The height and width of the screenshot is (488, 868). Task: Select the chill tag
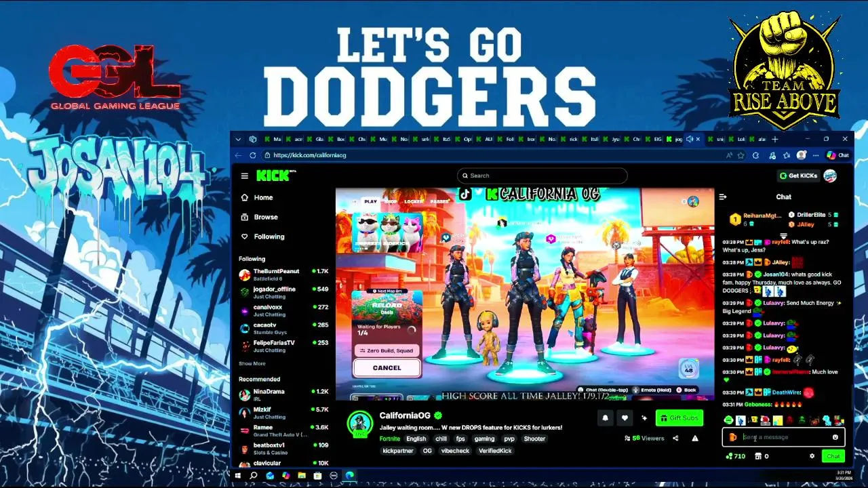441,439
